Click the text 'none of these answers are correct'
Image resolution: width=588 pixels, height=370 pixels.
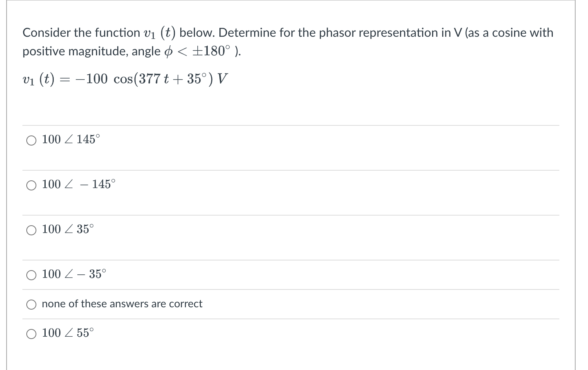pyautogui.click(x=122, y=304)
